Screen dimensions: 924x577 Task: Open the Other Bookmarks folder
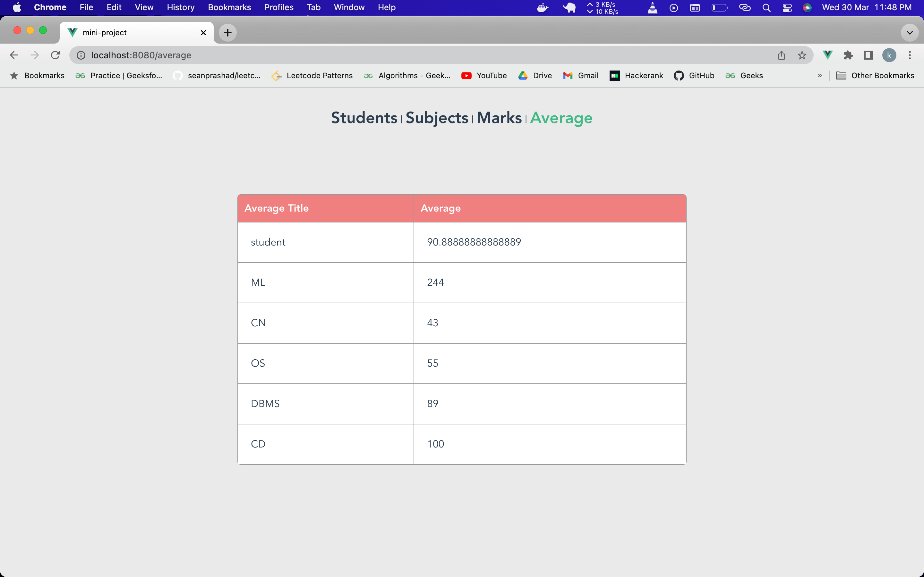pyautogui.click(x=876, y=76)
